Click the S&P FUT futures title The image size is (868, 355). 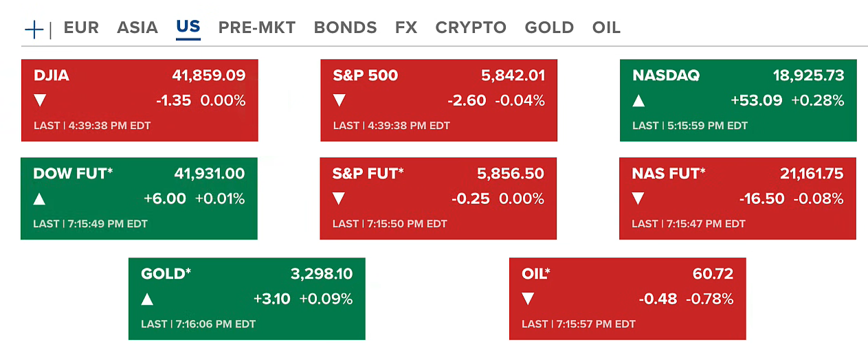(x=368, y=174)
